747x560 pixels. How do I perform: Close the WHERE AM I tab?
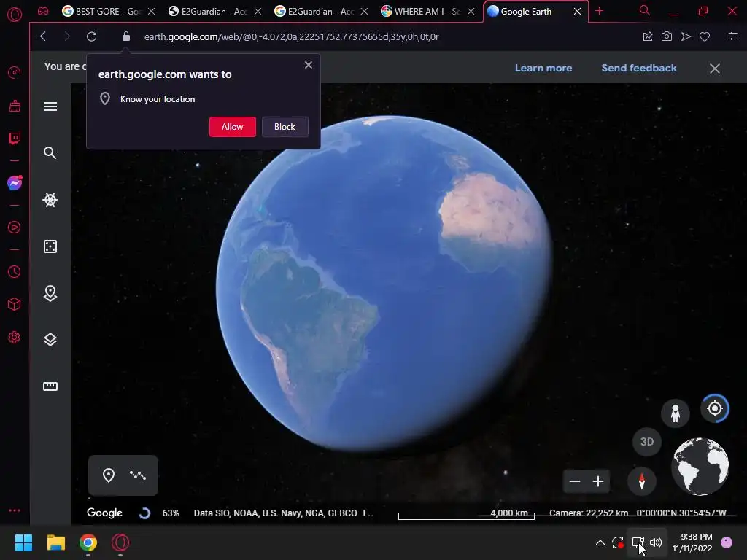point(471,12)
